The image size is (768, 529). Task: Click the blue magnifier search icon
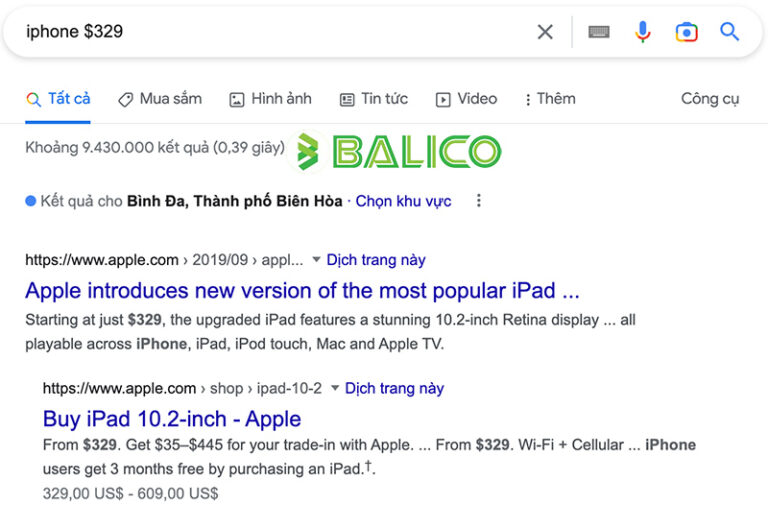pyautogui.click(x=729, y=32)
